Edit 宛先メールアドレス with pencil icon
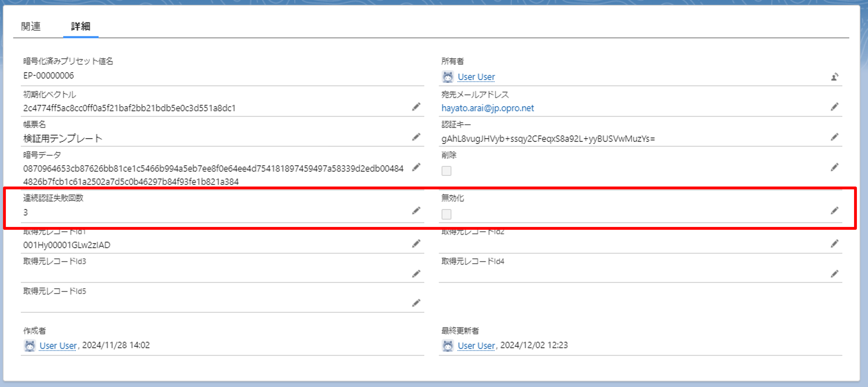This screenshot has height=387, width=868. tap(834, 107)
